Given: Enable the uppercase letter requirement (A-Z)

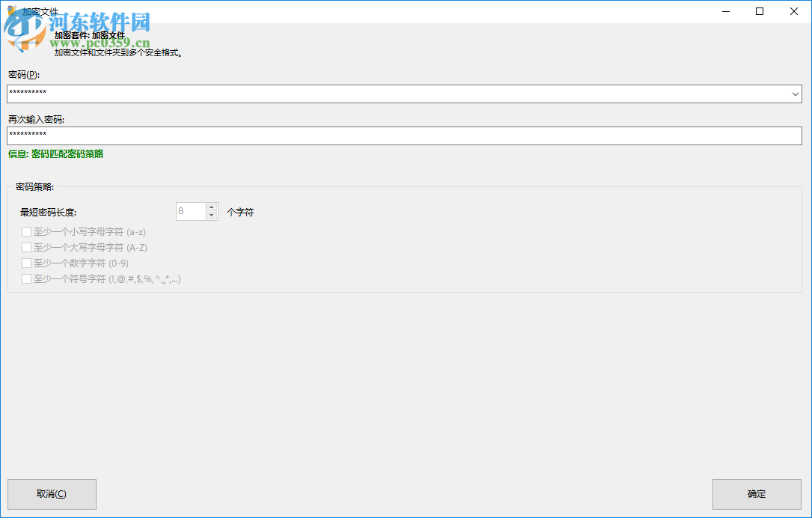Looking at the screenshot, I should [26, 247].
